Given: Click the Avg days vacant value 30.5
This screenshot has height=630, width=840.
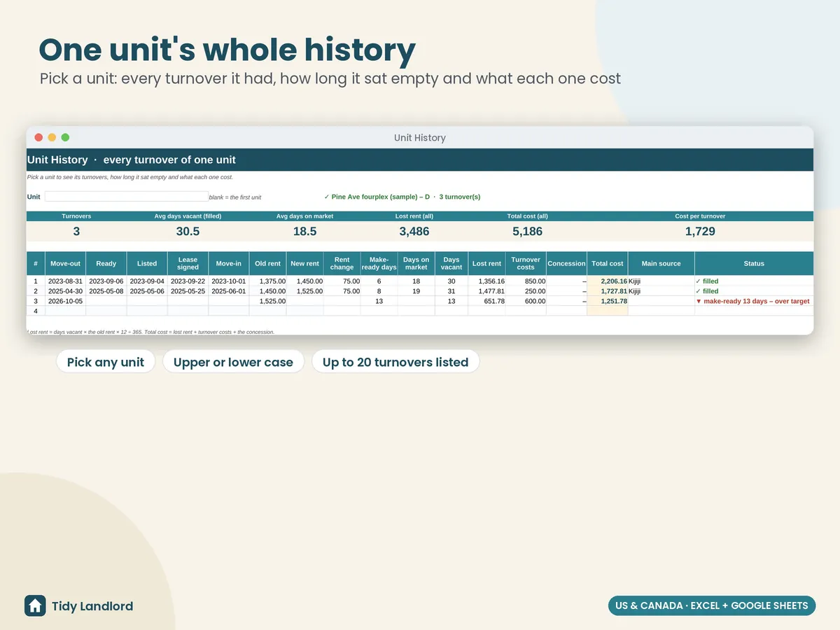Looking at the screenshot, I should click(188, 231).
